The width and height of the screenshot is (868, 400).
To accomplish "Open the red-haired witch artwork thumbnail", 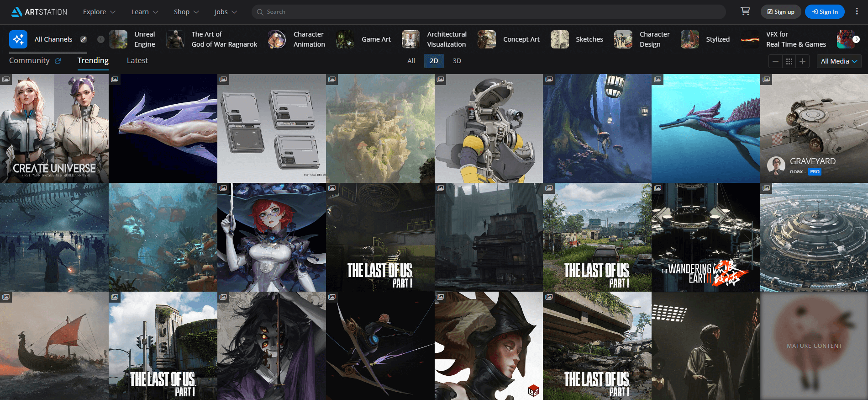I will 272,237.
